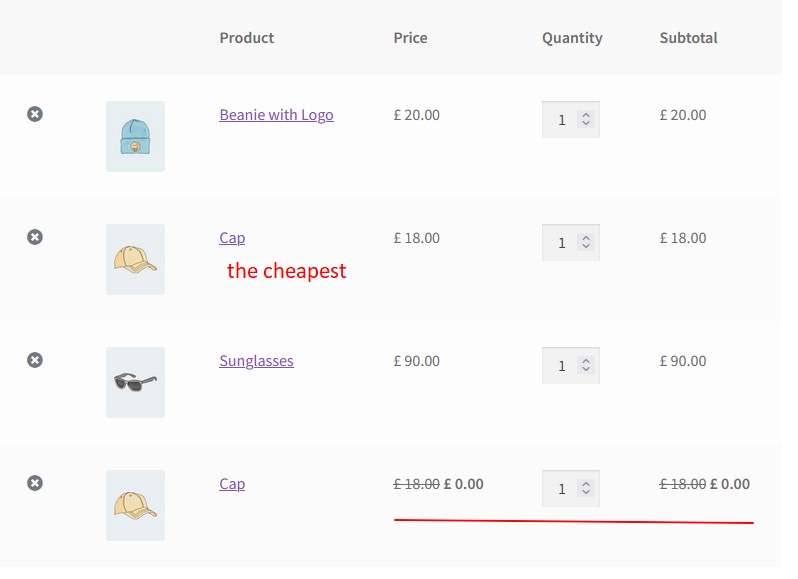Viewport: 798px width, 579px height.
Task: Decrease Sunglasses quantity with down arrow
Action: coord(586,369)
